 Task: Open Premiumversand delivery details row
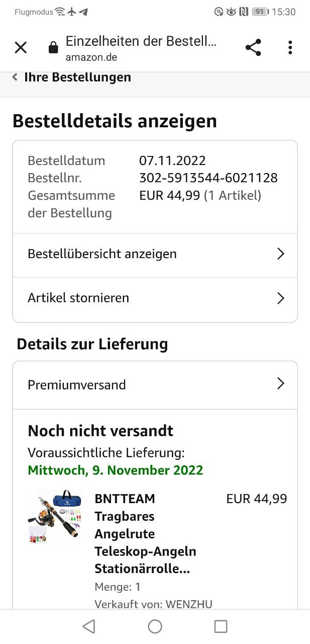click(77, 385)
